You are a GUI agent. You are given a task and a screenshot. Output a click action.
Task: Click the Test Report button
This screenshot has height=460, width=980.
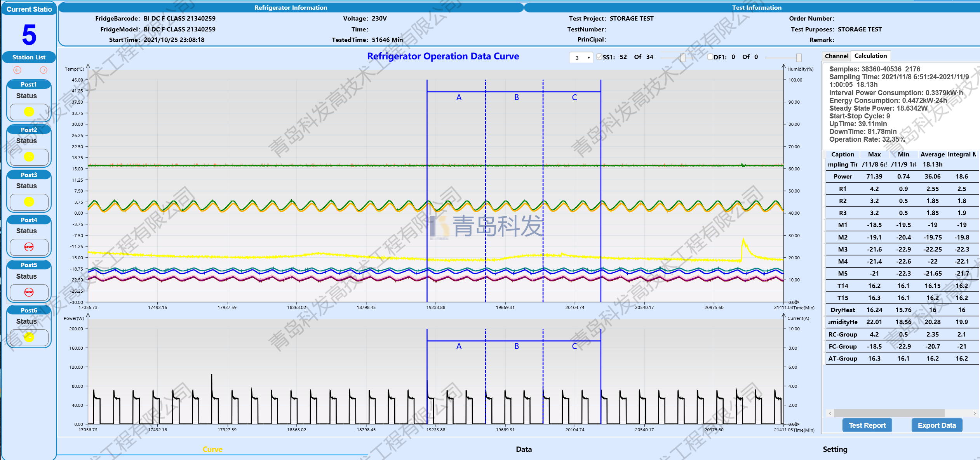(x=867, y=425)
